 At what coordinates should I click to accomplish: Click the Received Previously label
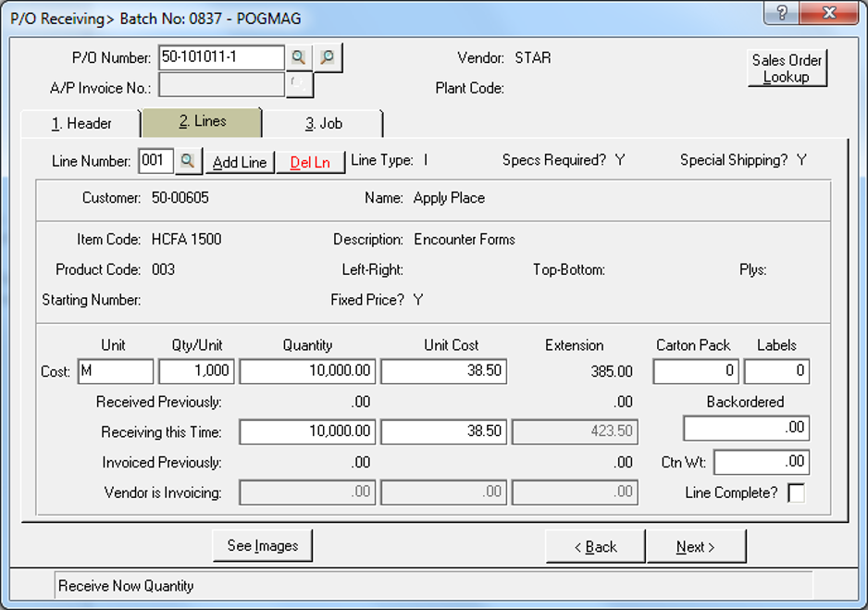coord(159,402)
